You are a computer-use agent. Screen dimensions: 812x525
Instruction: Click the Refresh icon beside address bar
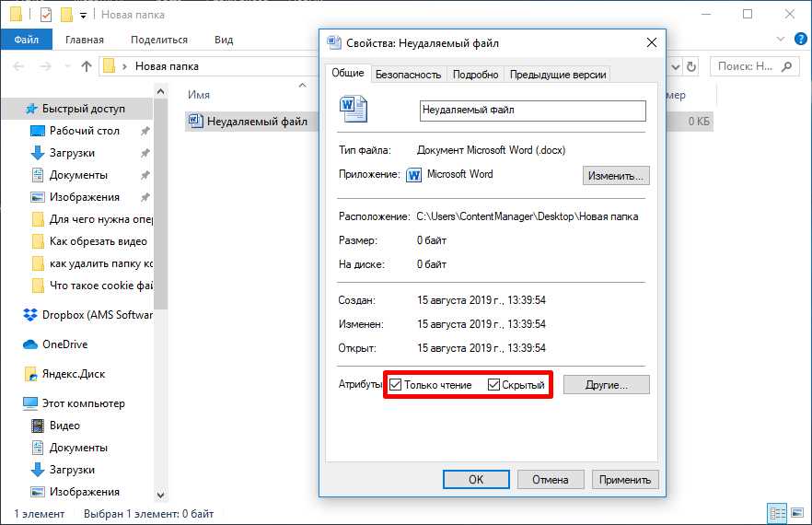(691, 66)
